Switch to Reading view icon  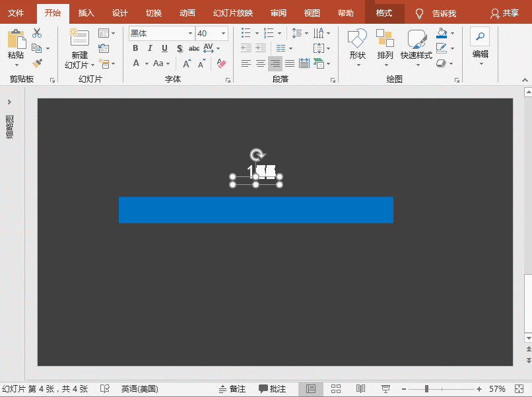360,389
